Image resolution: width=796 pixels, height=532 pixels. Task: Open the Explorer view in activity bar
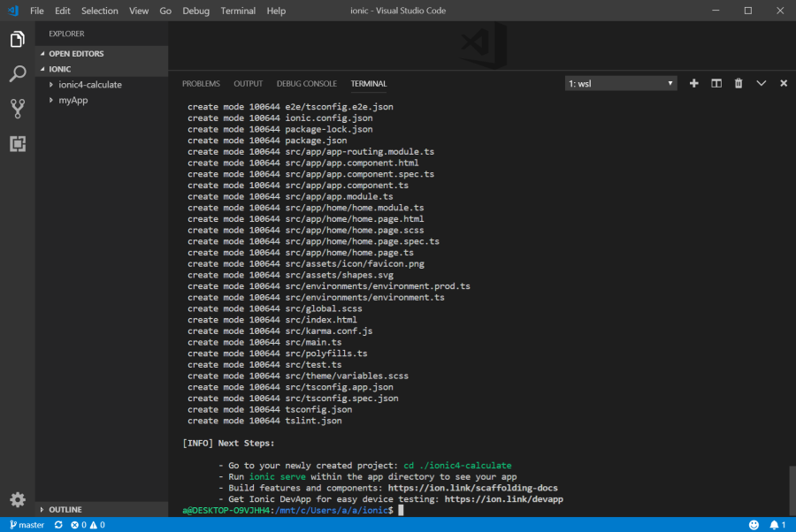(17, 40)
